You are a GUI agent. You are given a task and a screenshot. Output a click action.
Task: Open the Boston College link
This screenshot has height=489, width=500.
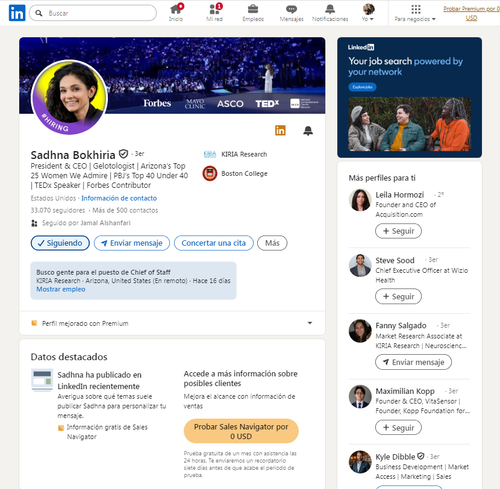pos(244,174)
